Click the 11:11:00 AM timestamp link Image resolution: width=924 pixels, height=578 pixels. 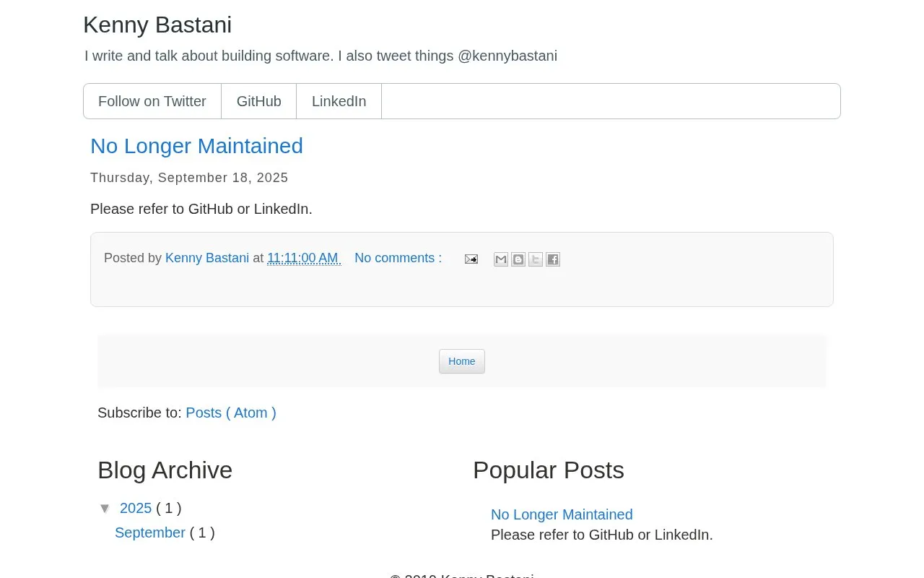coord(304,258)
